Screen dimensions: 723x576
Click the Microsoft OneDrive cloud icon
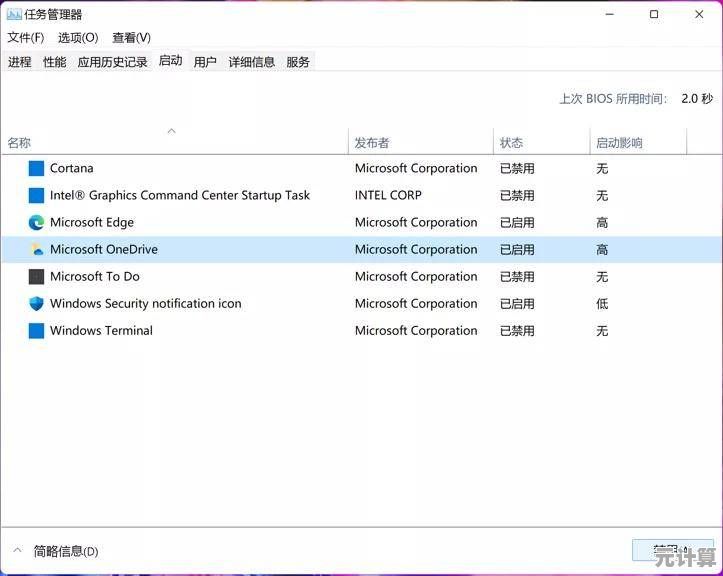[36, 250]
